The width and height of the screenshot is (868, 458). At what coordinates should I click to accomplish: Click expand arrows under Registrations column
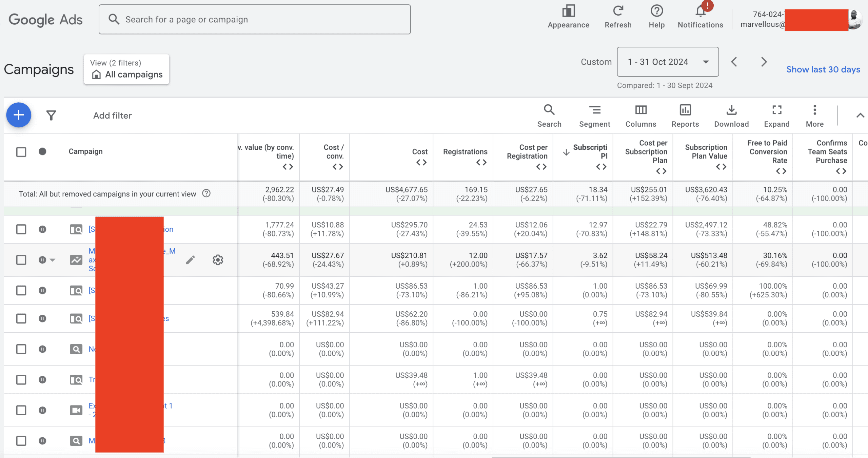(x=481, y=163)
